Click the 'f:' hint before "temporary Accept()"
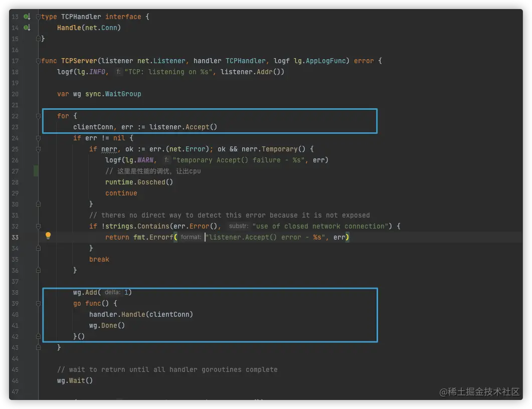Viewport: 532px width, 409px height. click(x=166, y=160)
